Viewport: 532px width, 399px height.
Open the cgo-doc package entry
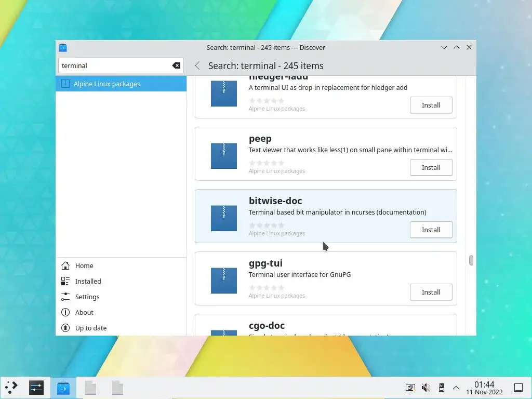pos(326,325)
